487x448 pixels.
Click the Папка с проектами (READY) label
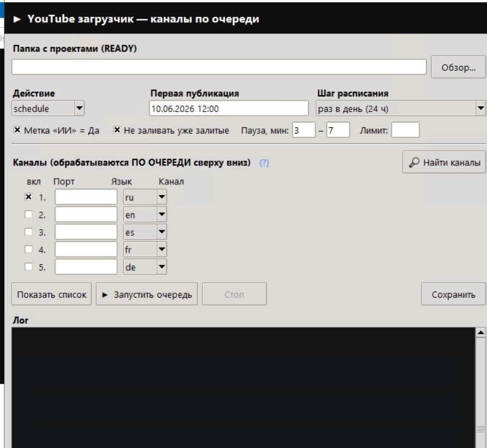point(75,49)
